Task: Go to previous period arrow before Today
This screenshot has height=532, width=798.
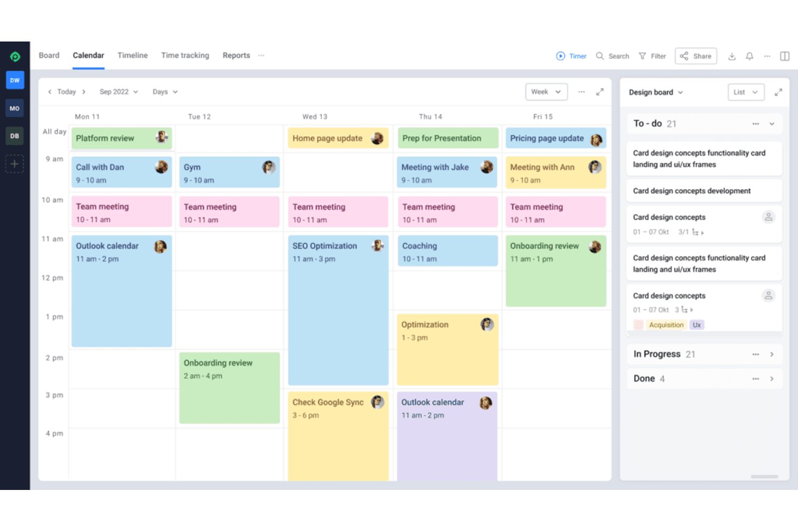Action: (50, 92)
